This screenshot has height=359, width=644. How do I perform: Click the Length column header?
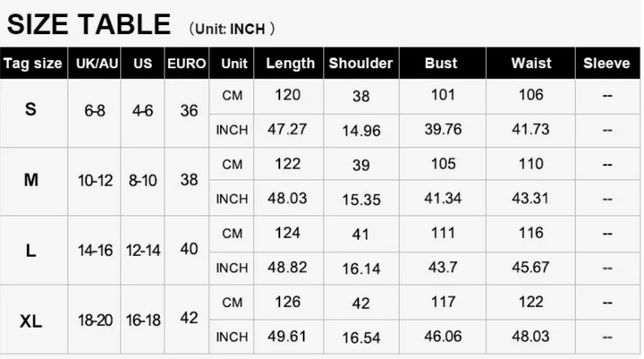point(290,64)
